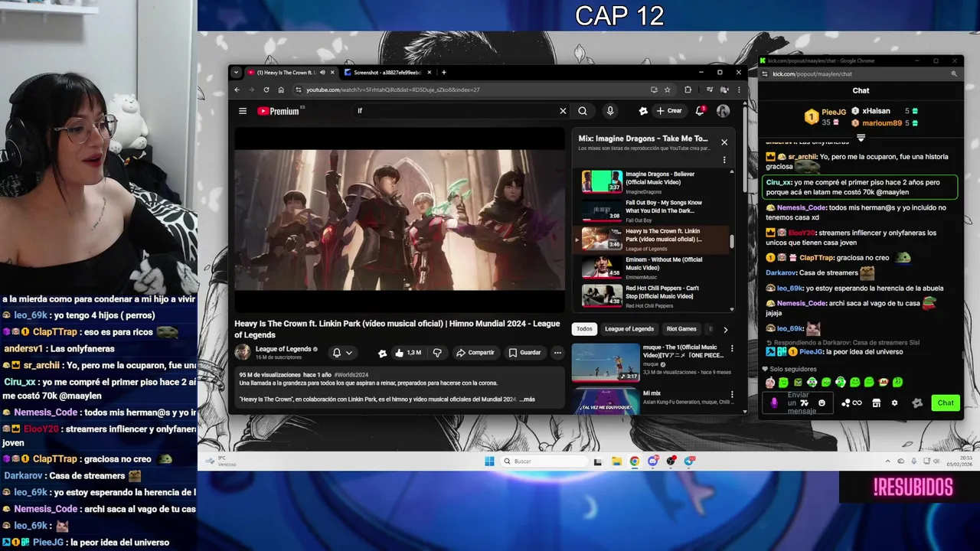Reload the YouTube page
The width and height of the screenshot is (980, 551).
266,90
